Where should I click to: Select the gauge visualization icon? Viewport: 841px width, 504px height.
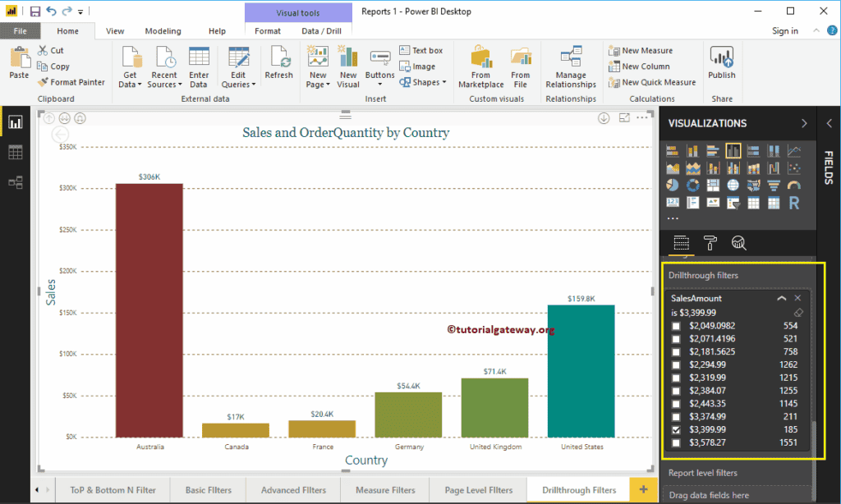pyautogui.click(x=794, y=185)
